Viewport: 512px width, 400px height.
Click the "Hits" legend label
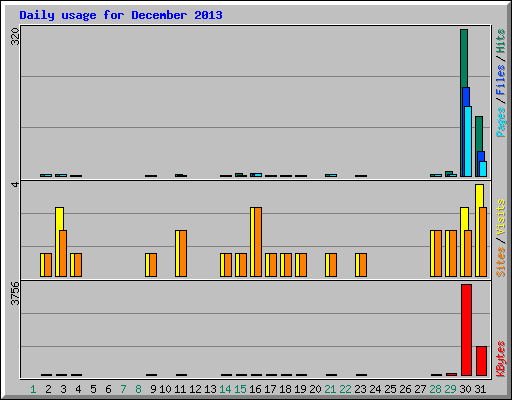coord(501,41)
